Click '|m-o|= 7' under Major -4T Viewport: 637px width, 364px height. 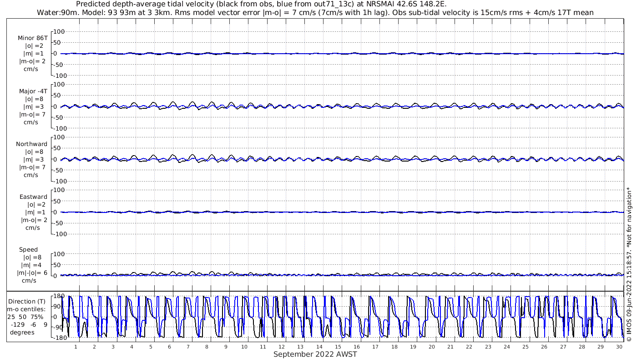point(32,114)
